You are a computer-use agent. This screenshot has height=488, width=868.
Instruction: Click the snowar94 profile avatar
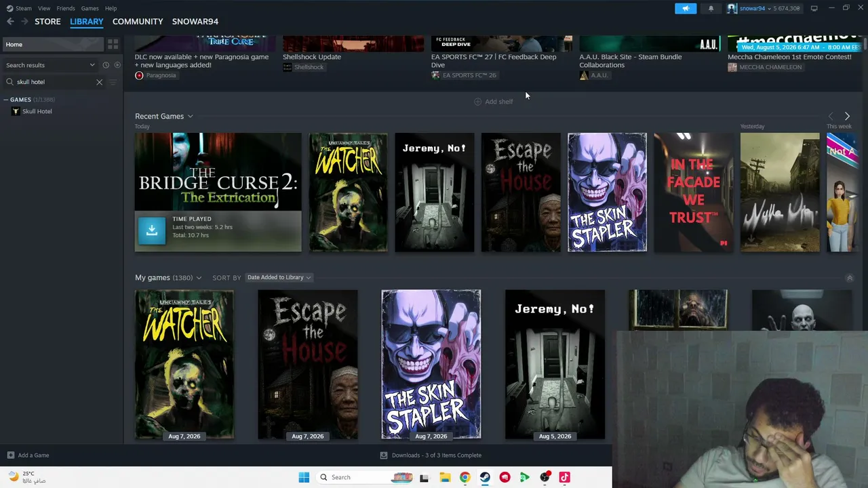tap(732, 8)
